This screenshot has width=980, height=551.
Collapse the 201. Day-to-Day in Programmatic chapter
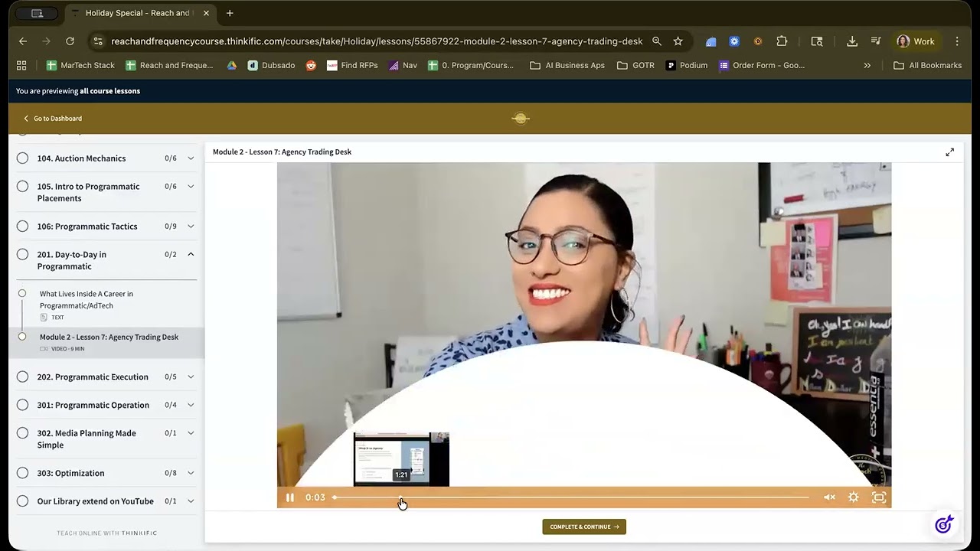click(191, 255)
